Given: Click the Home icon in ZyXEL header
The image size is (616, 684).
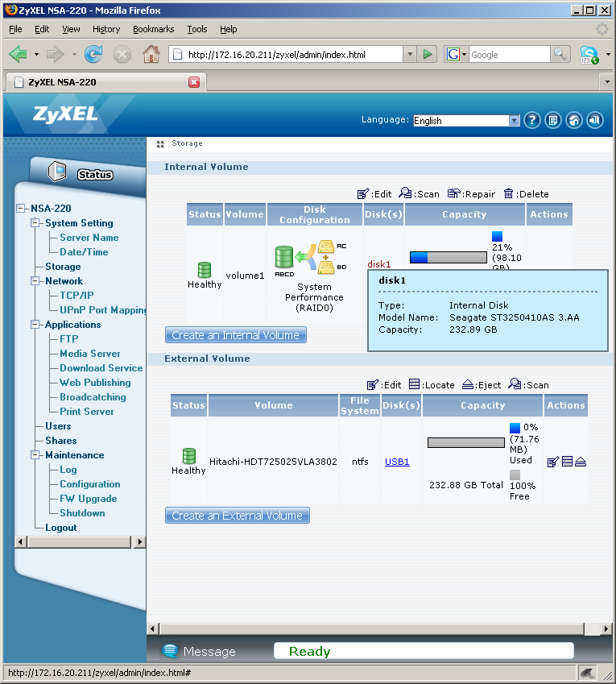Looking at the screenshot, I should pos(574,120).
